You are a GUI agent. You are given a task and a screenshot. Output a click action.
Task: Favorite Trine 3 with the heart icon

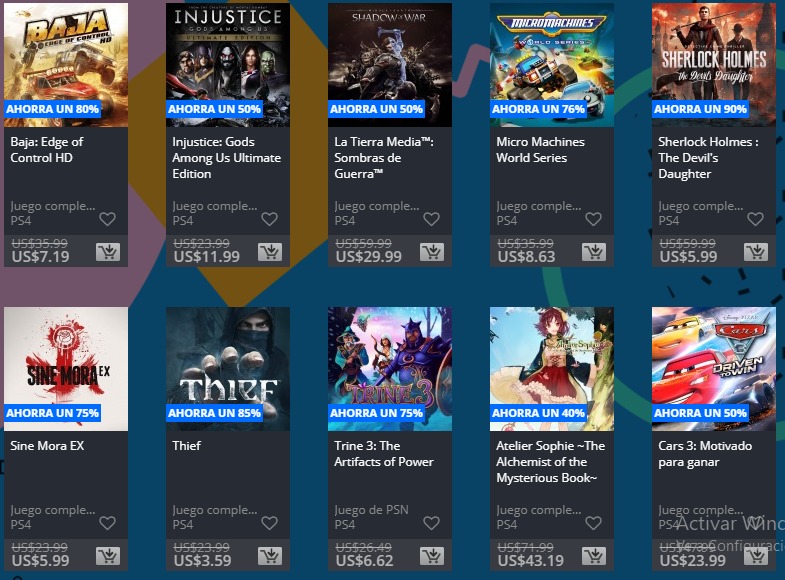pos(431,523)
